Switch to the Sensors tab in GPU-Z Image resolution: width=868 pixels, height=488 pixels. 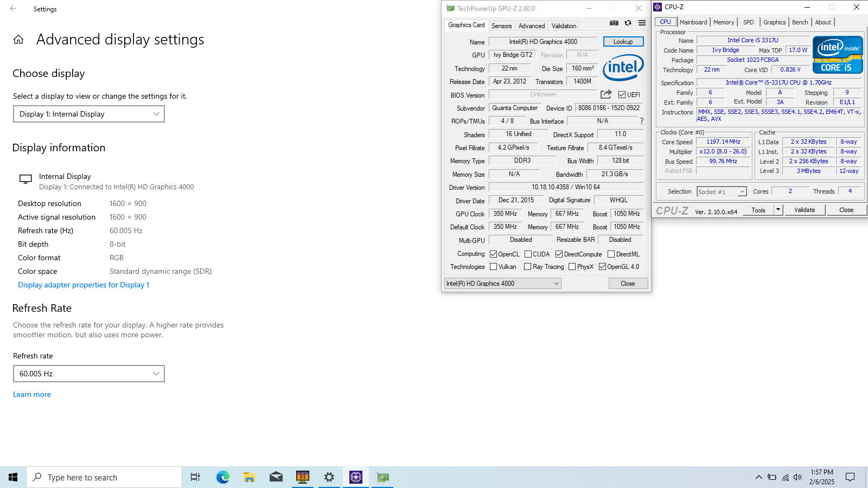point(501,26)
